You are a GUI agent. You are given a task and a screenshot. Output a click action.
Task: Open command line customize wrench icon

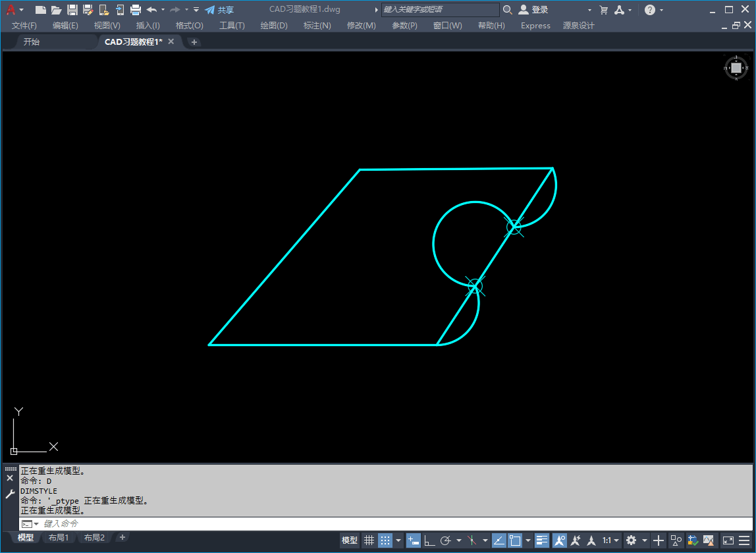[x=10, y=494]
